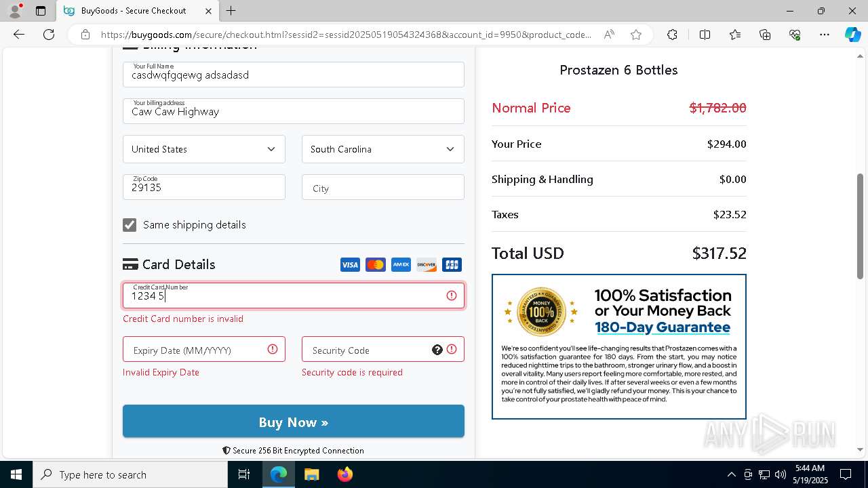Close the BuyGoods Secure Checkout tab
The image size is (868, 488).
point(208,11)
